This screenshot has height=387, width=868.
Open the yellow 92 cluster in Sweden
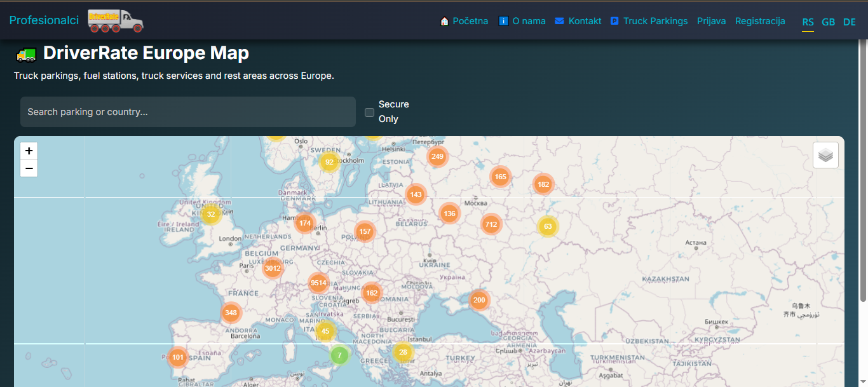click(329, 162)
